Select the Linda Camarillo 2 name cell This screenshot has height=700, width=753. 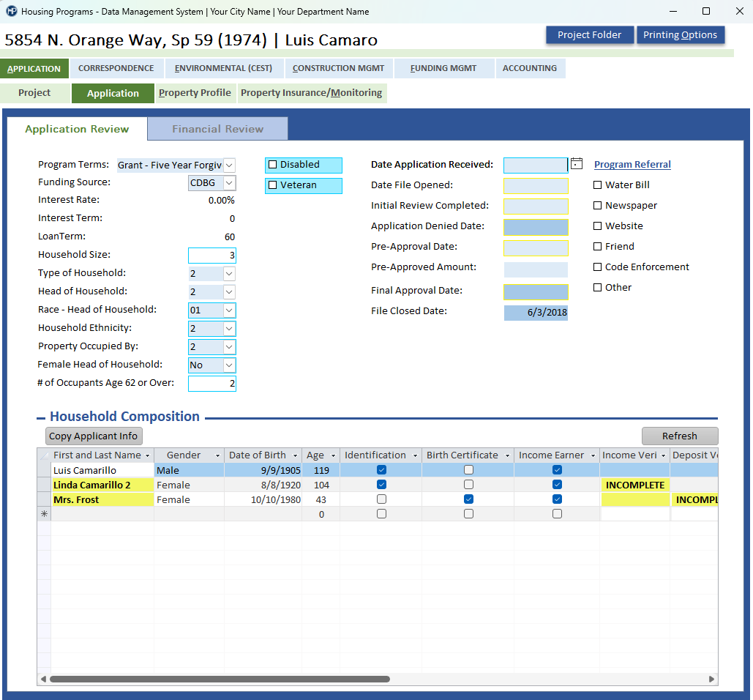coord(102,485)
